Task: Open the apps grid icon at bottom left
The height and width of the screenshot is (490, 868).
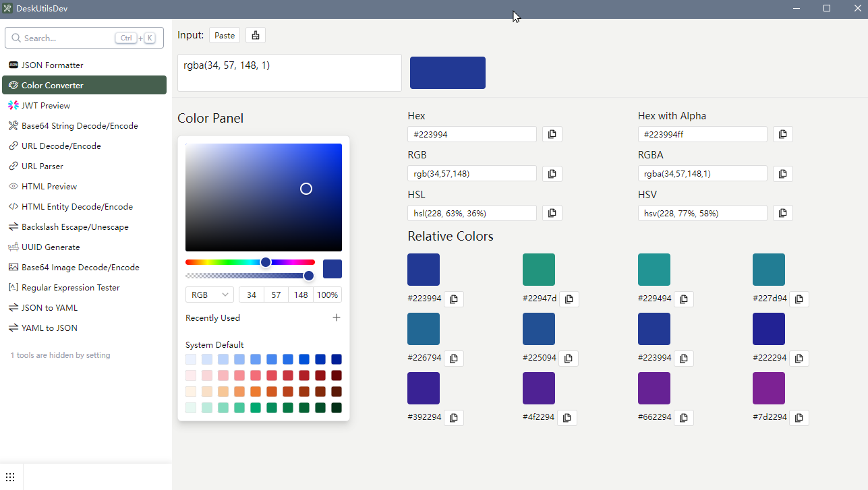Action: pos(10,477)
